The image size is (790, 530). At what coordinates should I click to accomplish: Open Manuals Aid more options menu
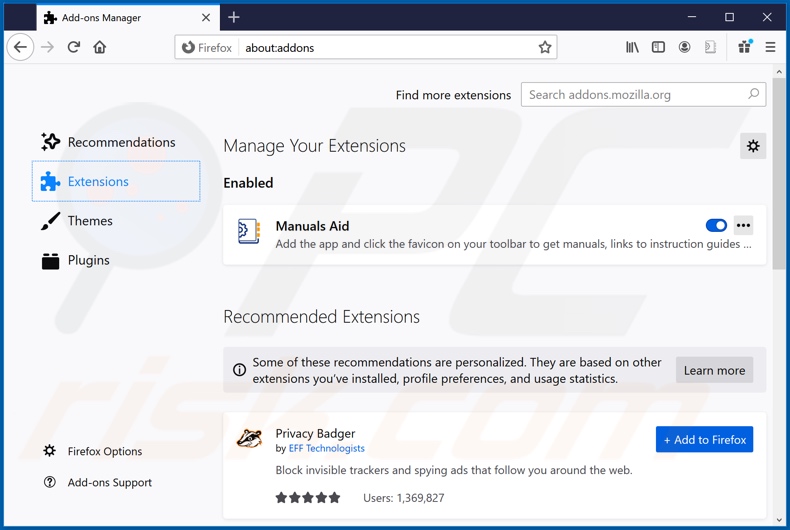(x=744, y=225)
